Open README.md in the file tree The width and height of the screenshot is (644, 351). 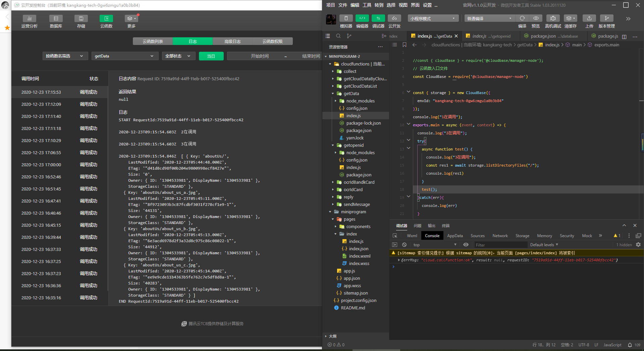click(x=353, y=308)
